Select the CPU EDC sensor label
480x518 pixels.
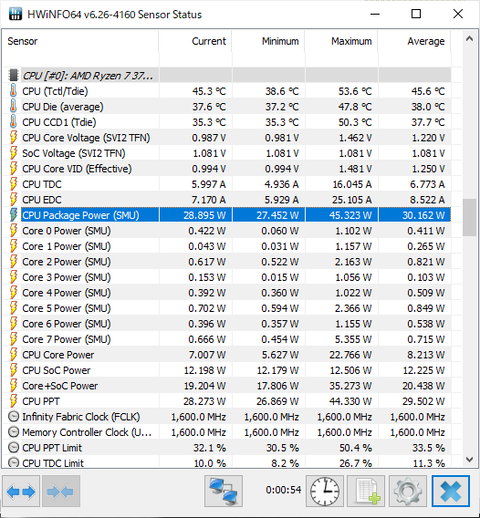pos(42,200)
